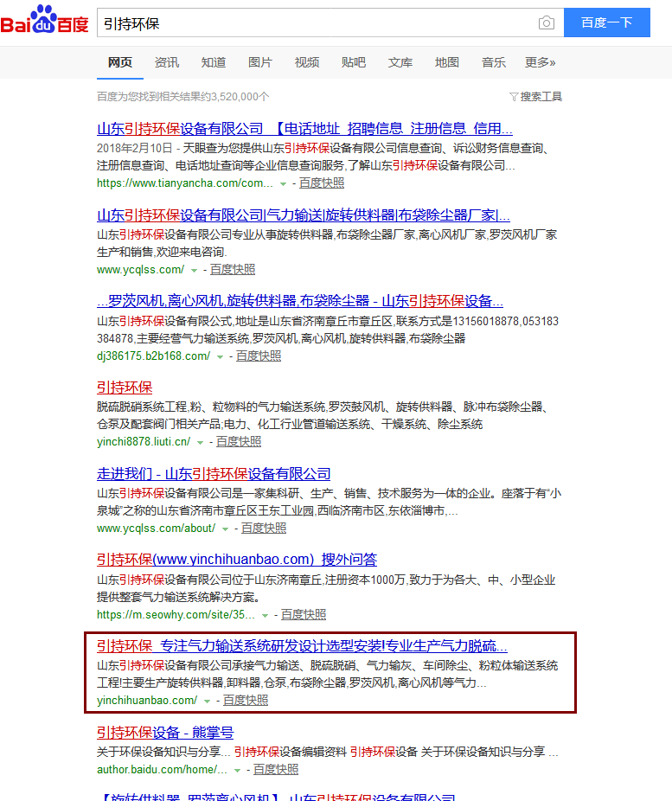This screenshot has width=672, height=801.
Task: Click the result count text 约3,520,000个
Action: [x=235, y=97]
